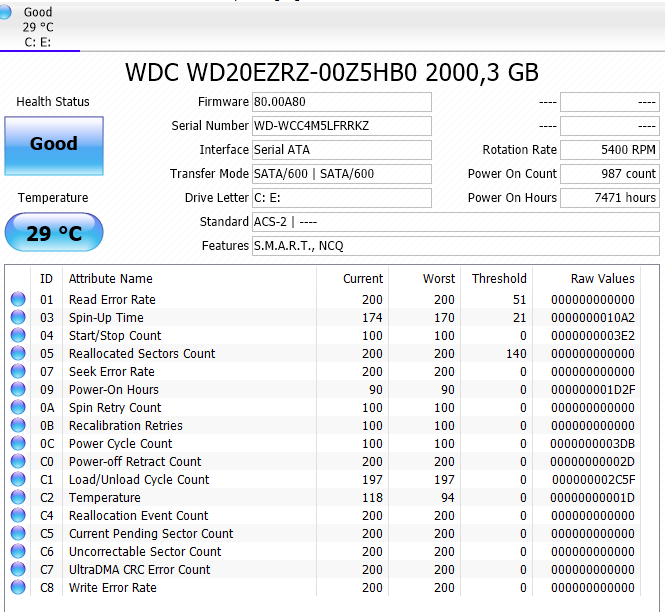Click the Power On Count value

[609, 174]
